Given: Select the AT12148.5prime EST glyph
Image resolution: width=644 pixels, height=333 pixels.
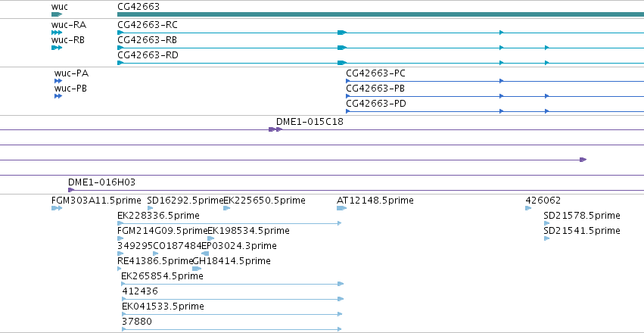Looking at the screenshot, I should pyautogui.click(x=342, y=208).
